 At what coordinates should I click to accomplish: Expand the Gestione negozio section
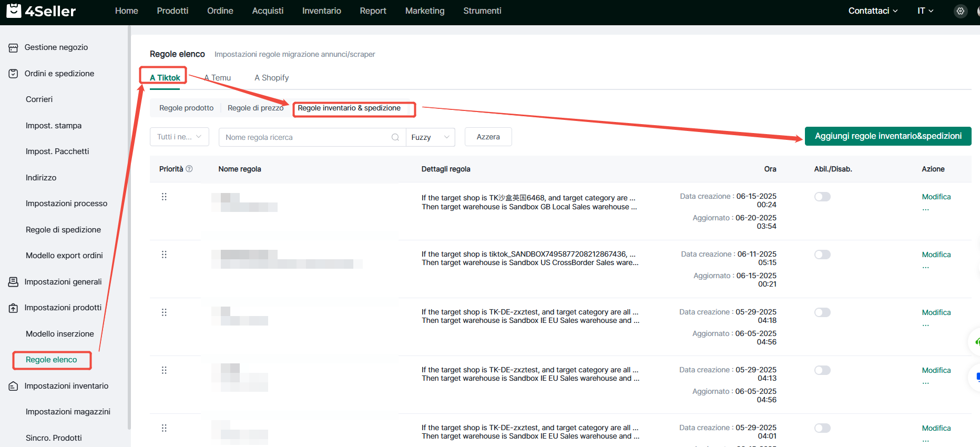pos(56,47)
